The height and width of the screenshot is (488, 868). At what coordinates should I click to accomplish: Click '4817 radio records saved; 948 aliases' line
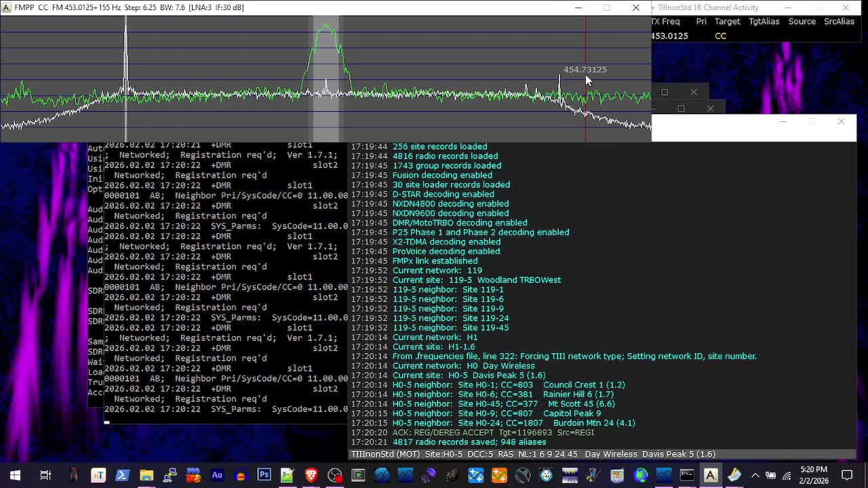pos(469,442)
